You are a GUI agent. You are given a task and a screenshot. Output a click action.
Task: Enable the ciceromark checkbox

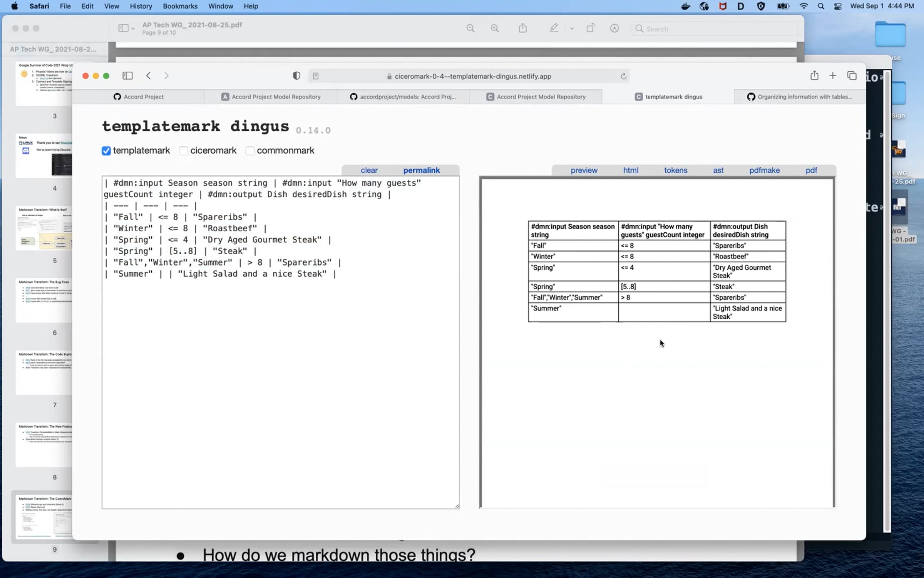click(184, 151)
